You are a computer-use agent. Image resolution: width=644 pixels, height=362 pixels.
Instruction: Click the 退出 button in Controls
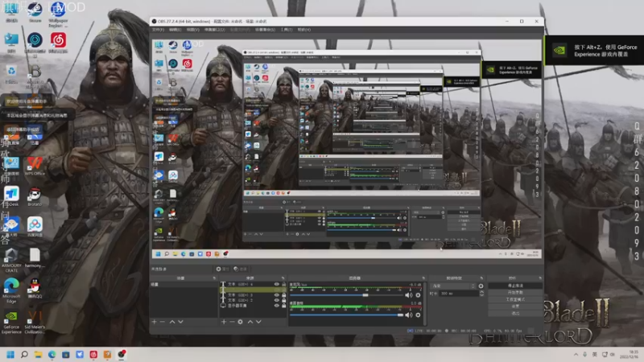tap(515, 313)
